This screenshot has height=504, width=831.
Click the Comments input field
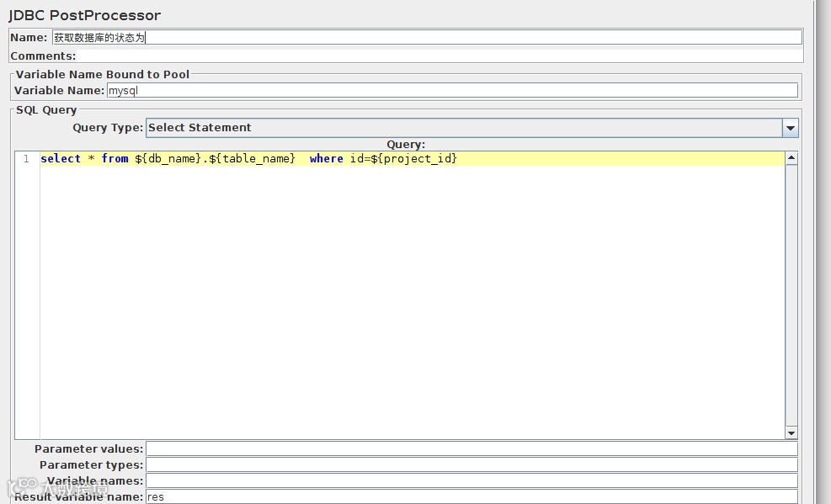click(x=439, y=56)
